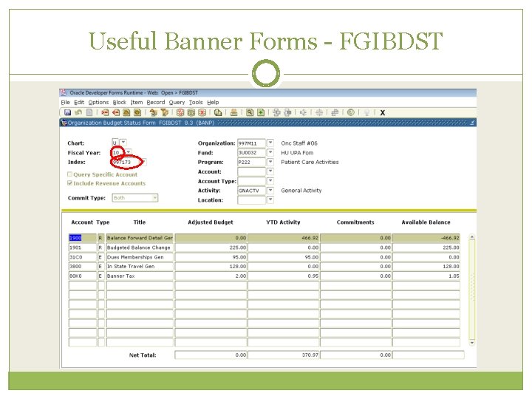Open the Query menu
Viewport: 532px width, 399px height.
[x=177, y=102]
